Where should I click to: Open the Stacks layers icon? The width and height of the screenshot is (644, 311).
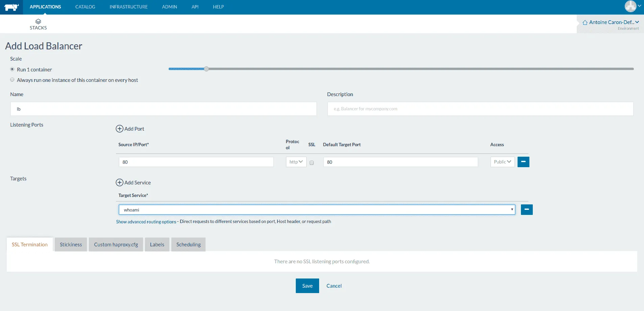(x=38, y=22)
